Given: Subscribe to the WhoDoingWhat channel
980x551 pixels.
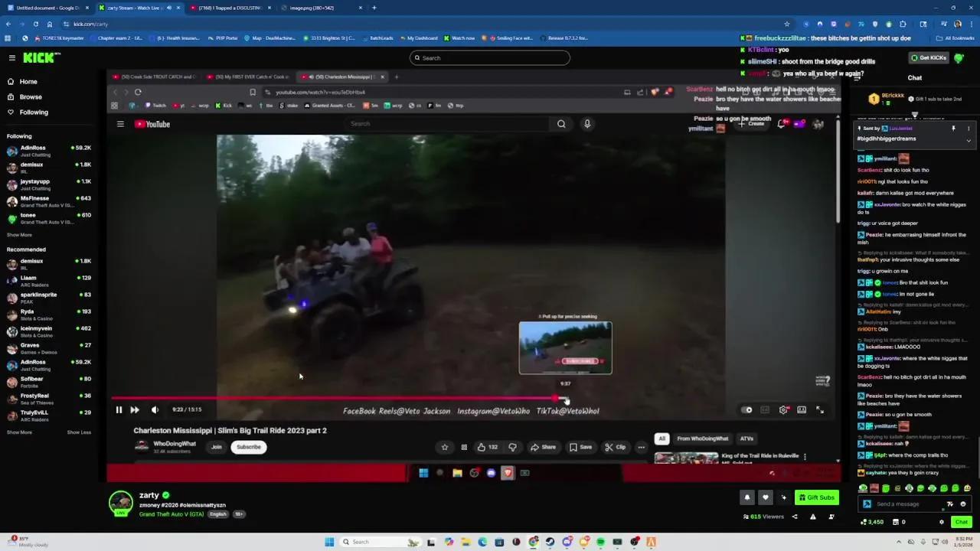Looking at the screenshot, I should [x=248, y=447].
